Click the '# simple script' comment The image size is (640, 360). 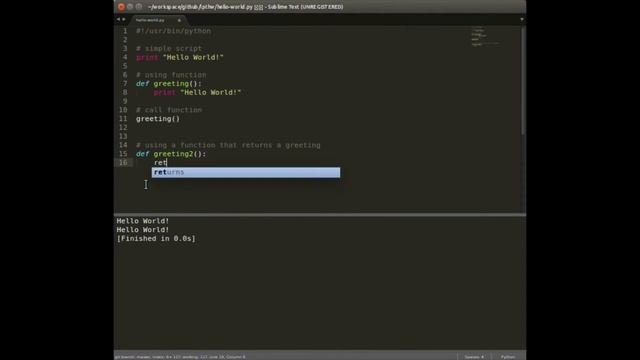tap(169, 49)
